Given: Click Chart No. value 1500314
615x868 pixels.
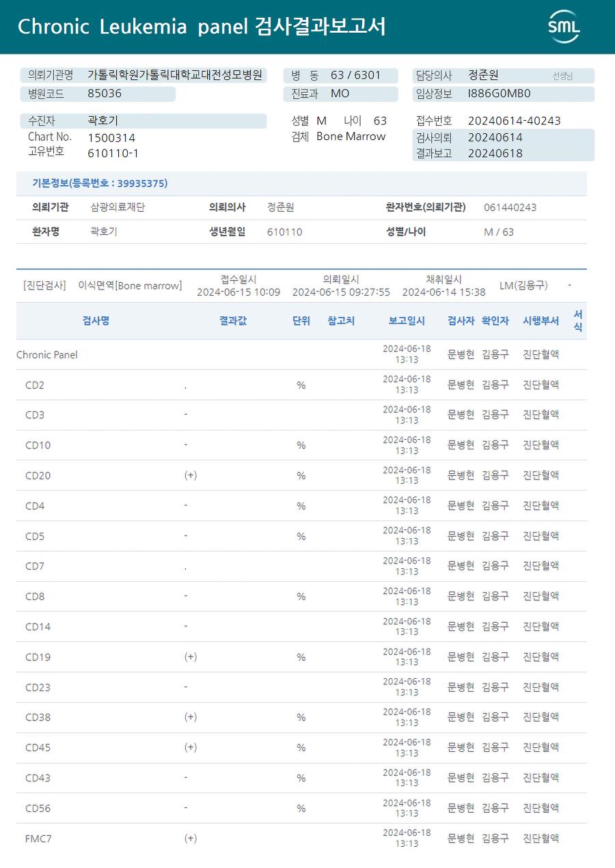Looking at the screenshot, I should 111,137.
